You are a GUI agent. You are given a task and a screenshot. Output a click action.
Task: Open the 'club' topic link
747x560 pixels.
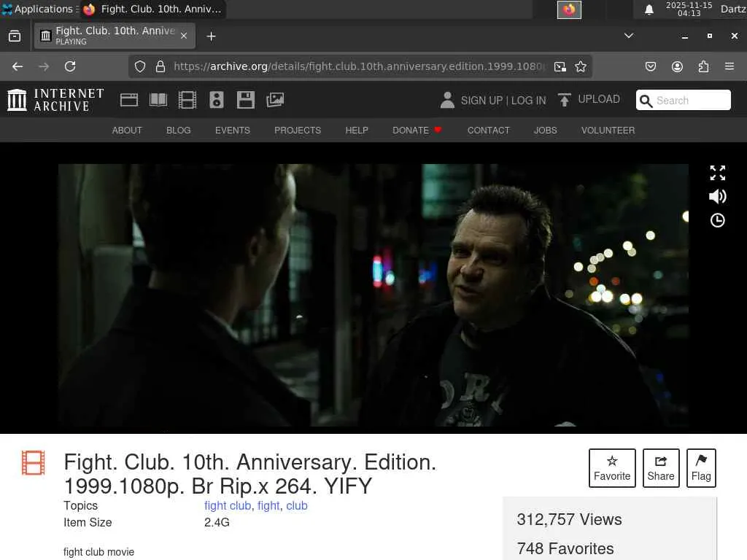point(297,506)
